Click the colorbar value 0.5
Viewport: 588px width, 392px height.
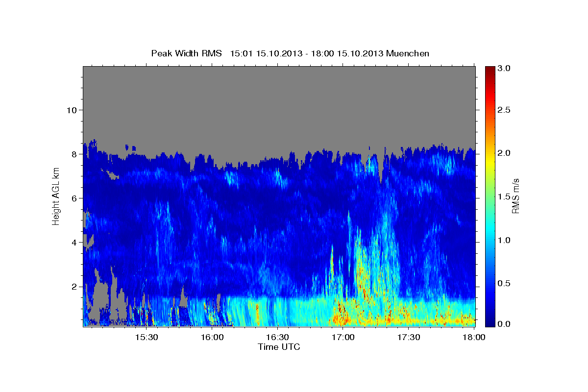pos(504,284)
